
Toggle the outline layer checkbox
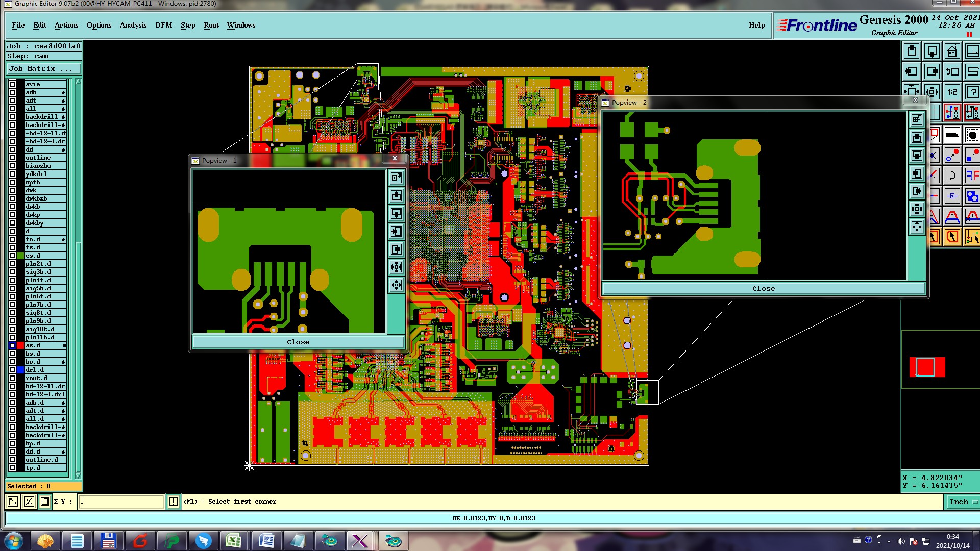click(12, 158)
